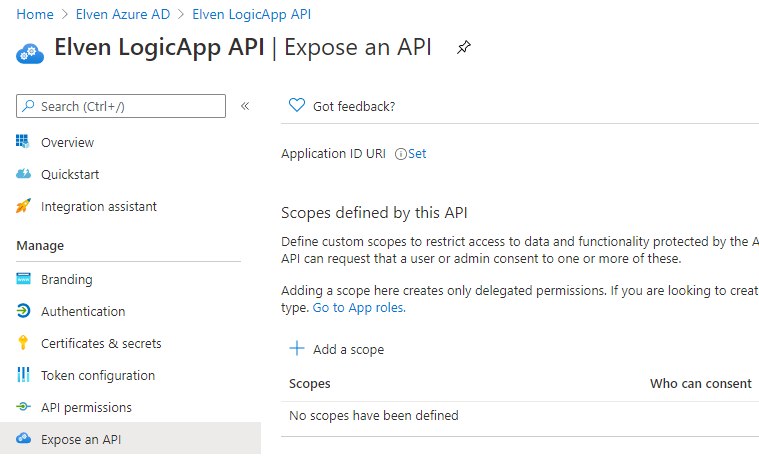Click the Branding icon
759x459 pixels.
click(23, 279)
